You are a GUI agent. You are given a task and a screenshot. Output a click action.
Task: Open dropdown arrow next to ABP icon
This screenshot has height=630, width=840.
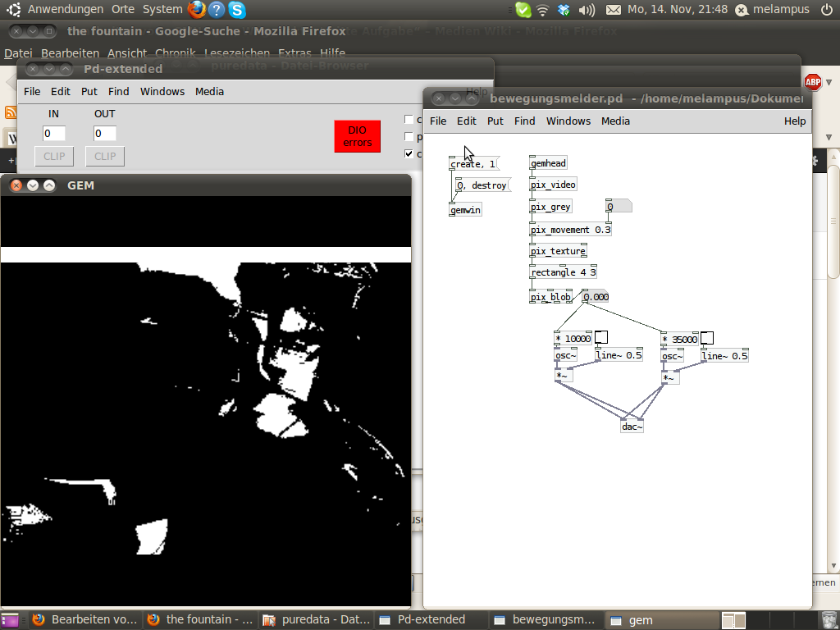click(829, 83)
